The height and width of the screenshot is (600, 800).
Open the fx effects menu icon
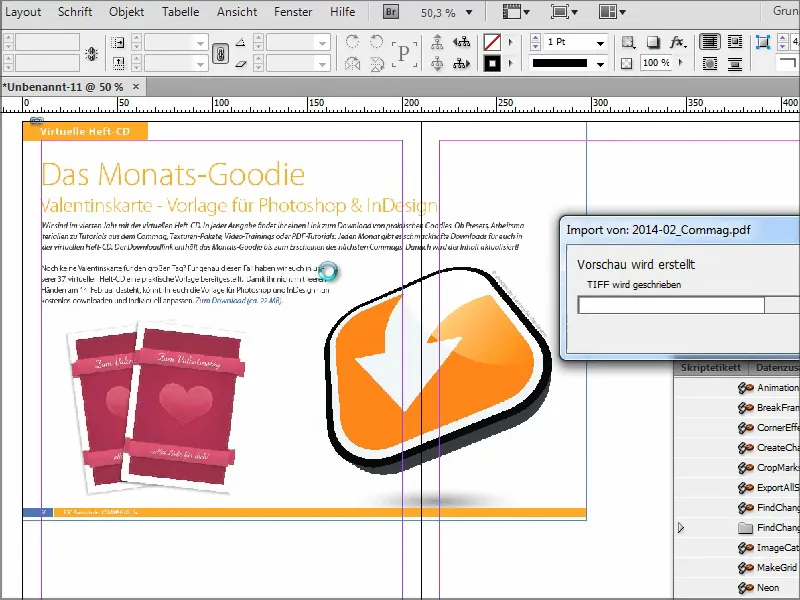(x=678, y=42)
